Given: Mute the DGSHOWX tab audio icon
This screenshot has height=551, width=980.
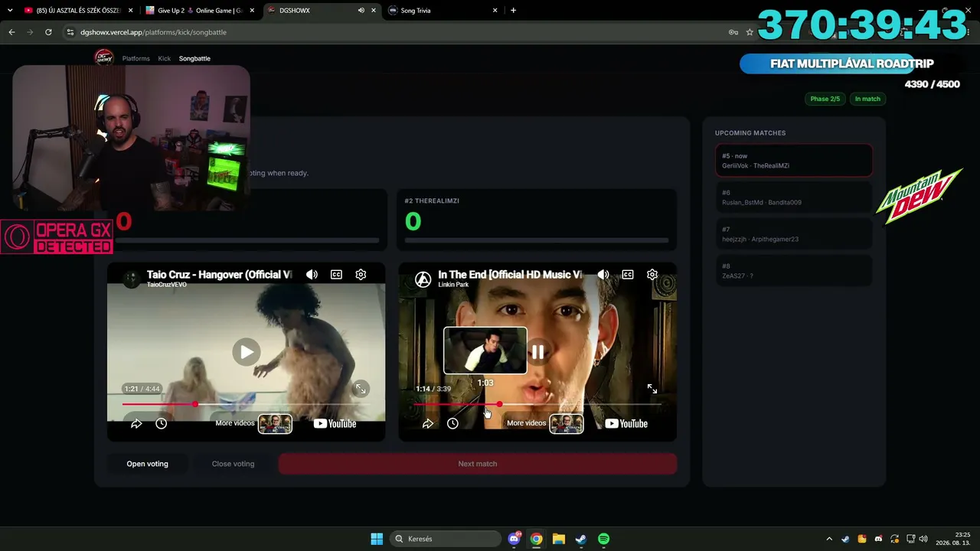Looking at the screenshot, I should click(x=361, y=11).
